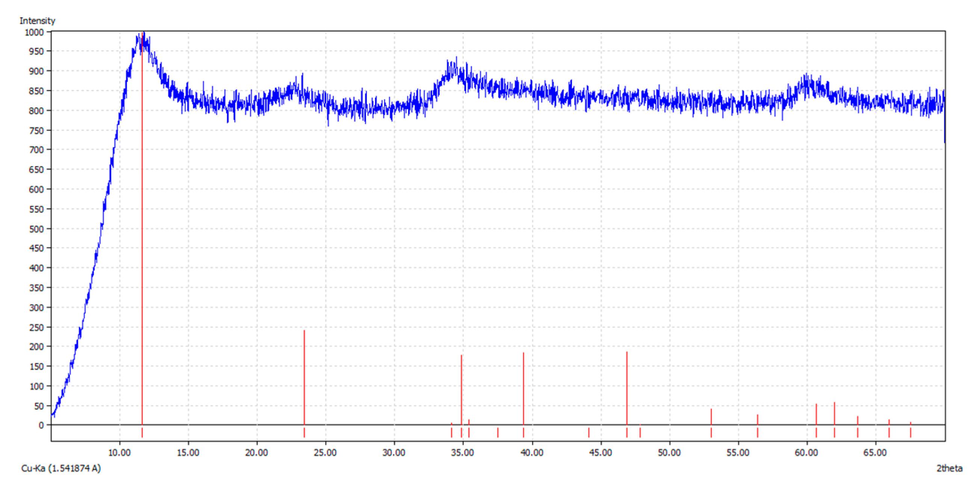Click the red reference line near 62 degrees

pyautogui.click(x=834, y=414)
